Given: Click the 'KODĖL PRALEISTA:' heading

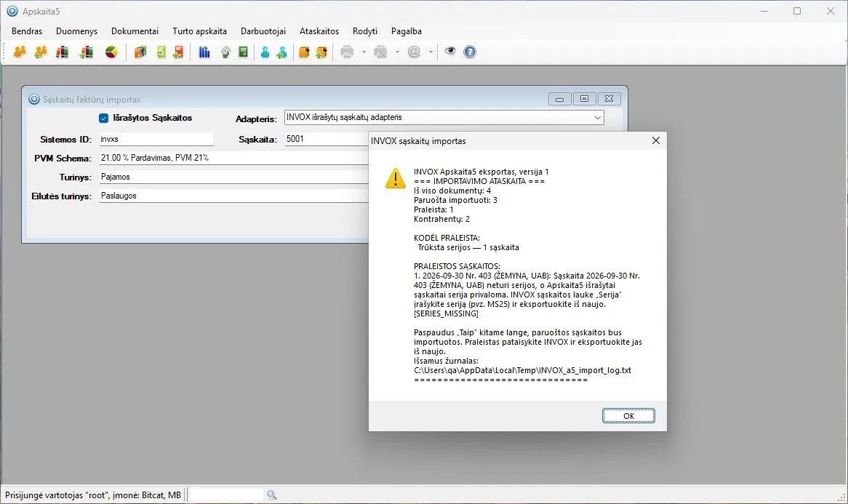Looking at the screenshot, I should [447, 238].
